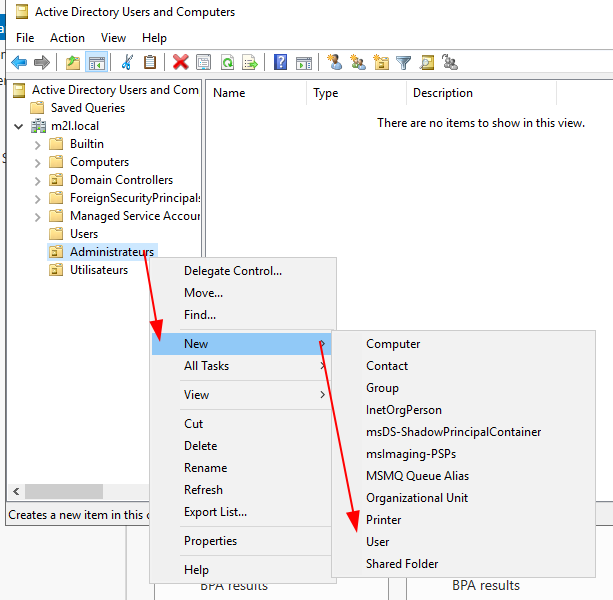Choose Export List... from context menu

(242, 512)
